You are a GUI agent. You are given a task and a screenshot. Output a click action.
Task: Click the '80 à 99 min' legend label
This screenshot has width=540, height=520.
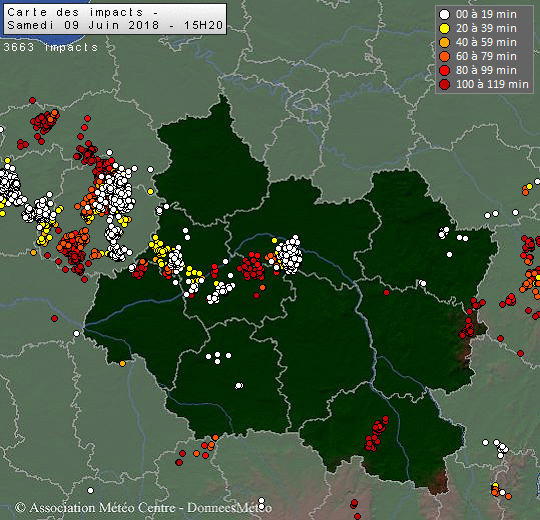point(486,70)
